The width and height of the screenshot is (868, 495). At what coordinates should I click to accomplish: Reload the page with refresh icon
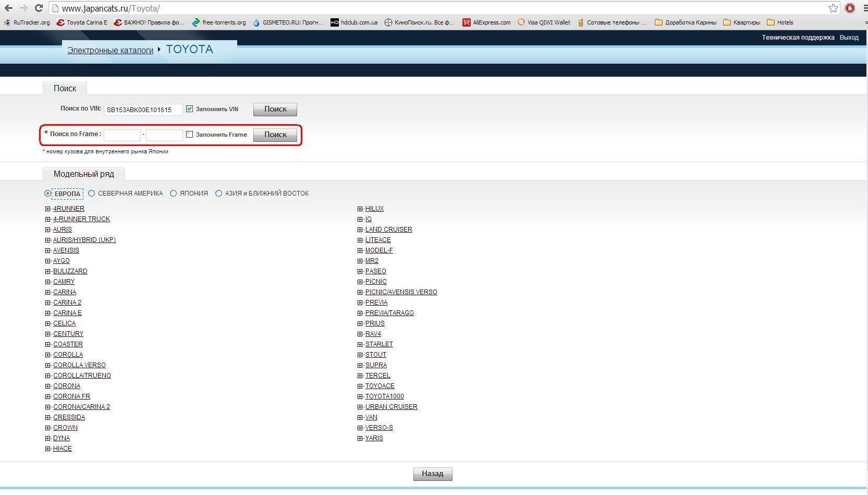point(39,8)
